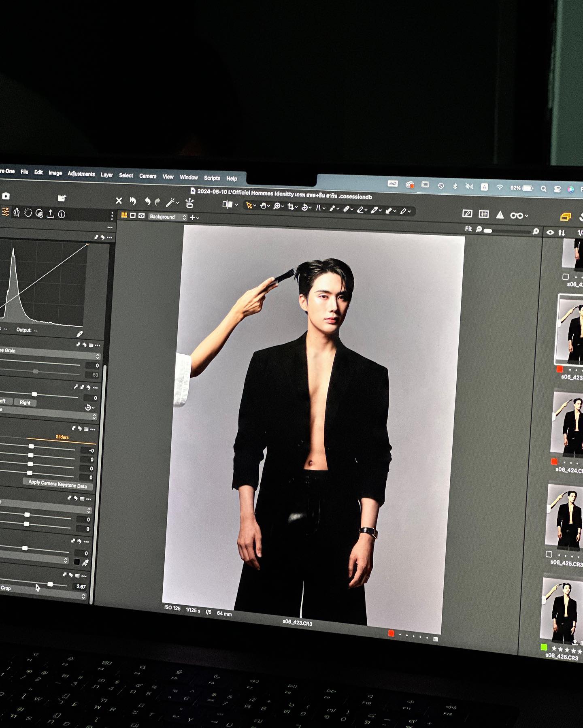
Task: Switch to single-image viewer mode
Action: click(x=133, y=216)
